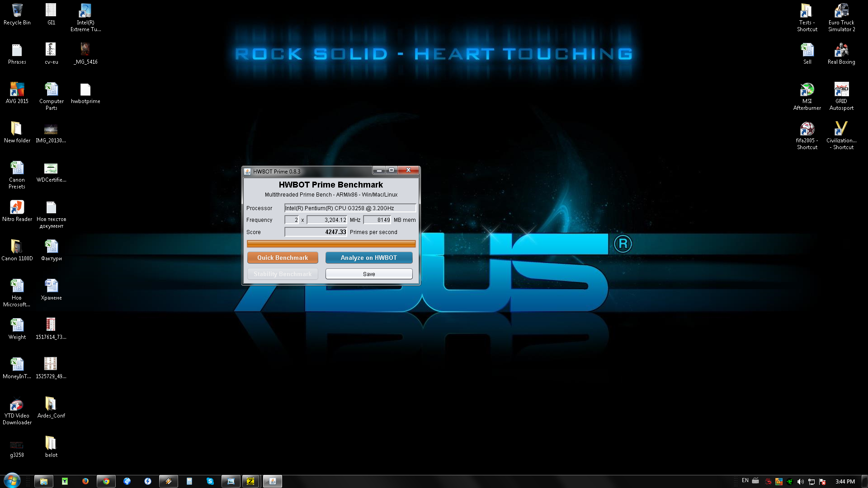
Task: Close the HWBOT Prime window
Action: (408, 170)
